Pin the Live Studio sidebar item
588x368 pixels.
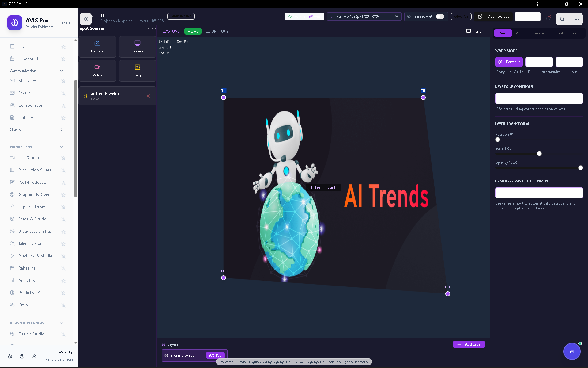coord(63,158)
